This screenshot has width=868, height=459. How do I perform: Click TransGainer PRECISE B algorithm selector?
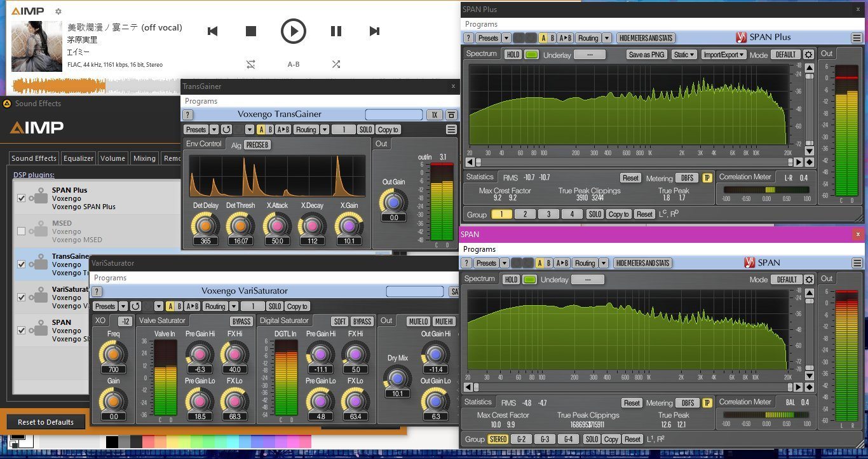tap(257, 145)
